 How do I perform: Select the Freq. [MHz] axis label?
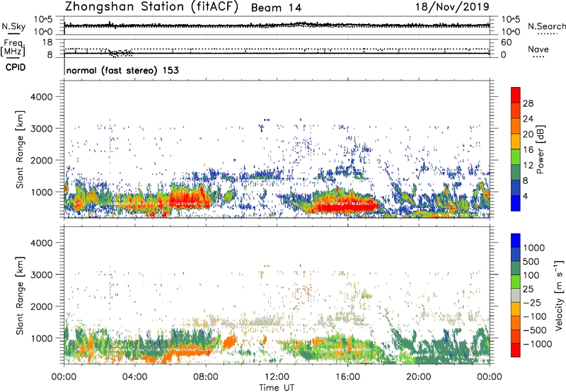click(13, 47)
